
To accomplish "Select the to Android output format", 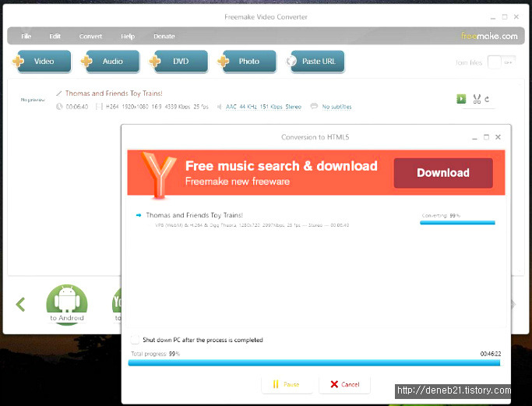I will tap(67, 305).
